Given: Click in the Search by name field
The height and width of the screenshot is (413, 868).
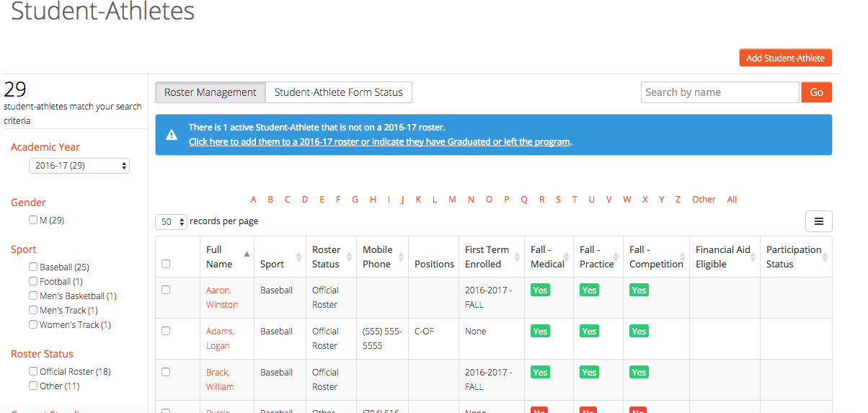Looking at the screenshot, I should [720, 92].
